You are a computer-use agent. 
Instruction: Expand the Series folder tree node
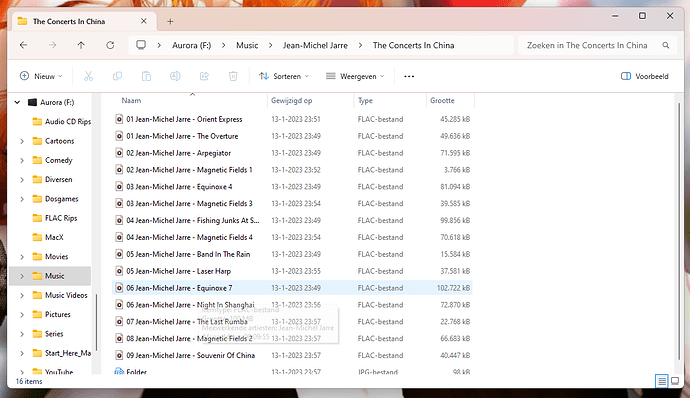tap(22, 334)
